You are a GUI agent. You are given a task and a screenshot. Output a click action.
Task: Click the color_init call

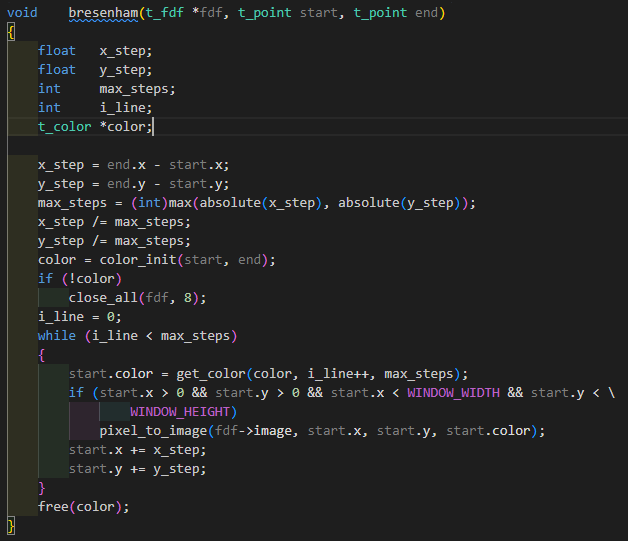point(187,260)
